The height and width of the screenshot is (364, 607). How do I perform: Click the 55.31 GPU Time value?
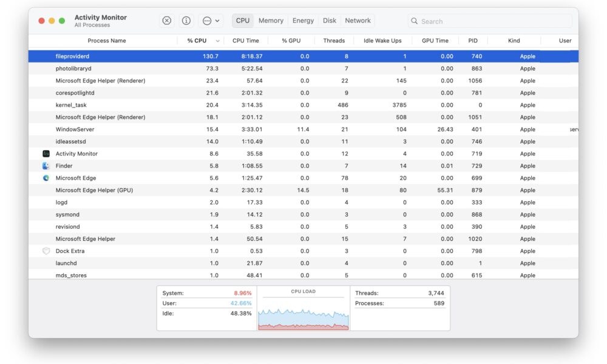tap(445, 190)
